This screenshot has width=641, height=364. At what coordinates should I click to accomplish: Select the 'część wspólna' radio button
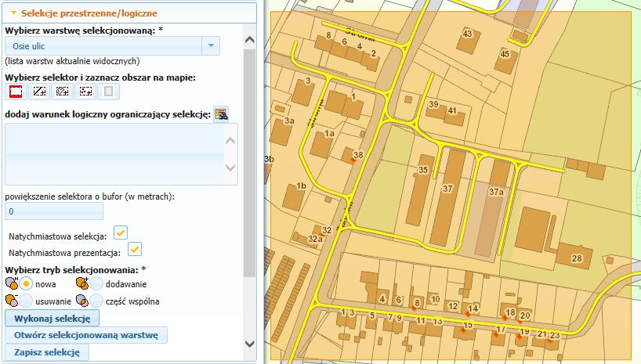(96, 301)
